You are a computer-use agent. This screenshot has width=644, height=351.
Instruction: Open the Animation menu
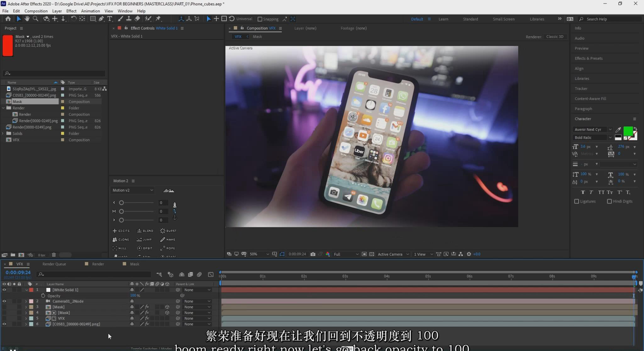(90, 11)
